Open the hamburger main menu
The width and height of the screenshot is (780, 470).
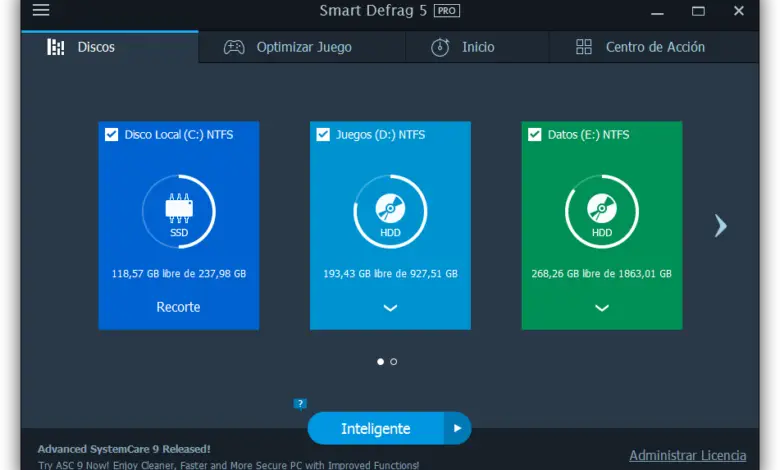[x=41, y=10]
